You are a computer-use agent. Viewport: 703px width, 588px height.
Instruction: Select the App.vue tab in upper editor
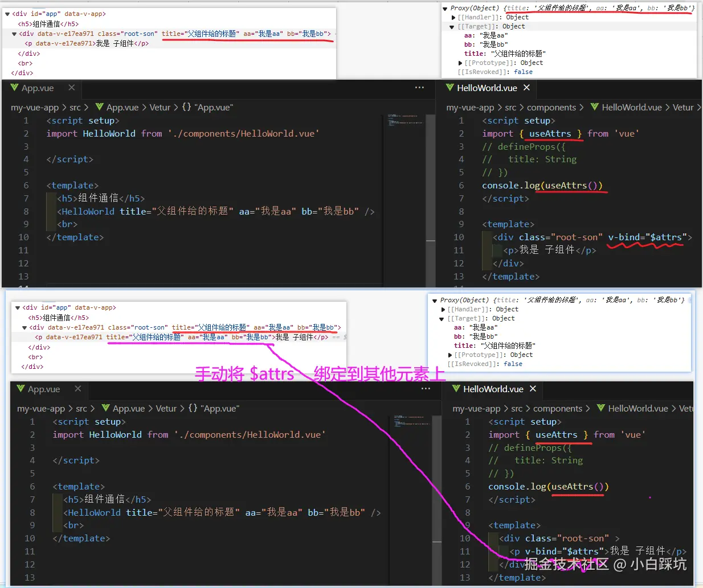click(43, 88)
